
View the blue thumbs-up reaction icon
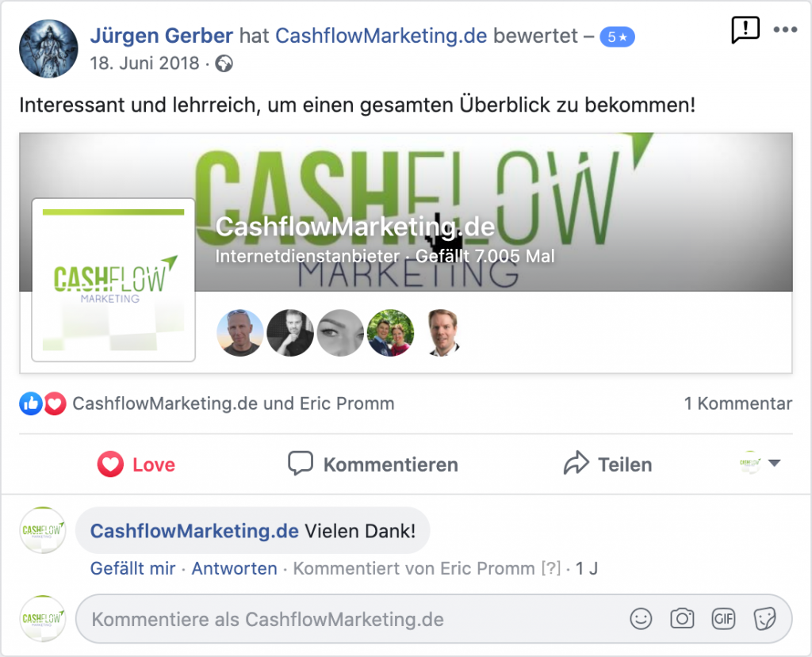click(31, 404)
